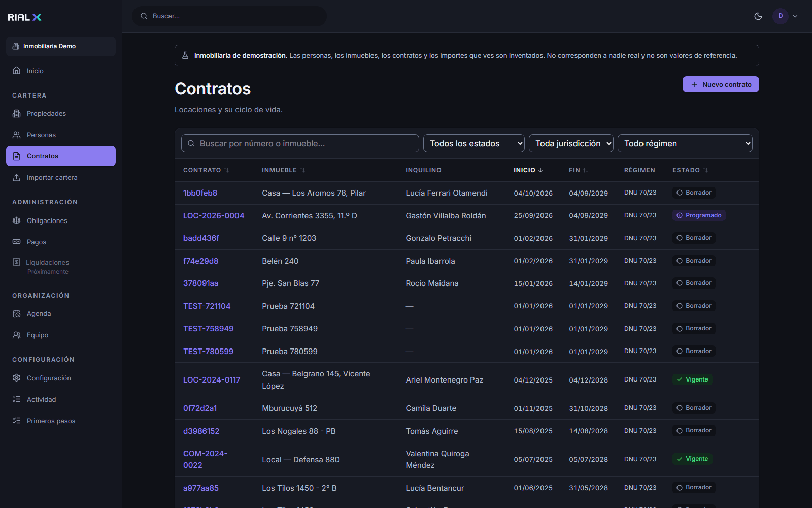Image resolution: width=812 pixels, height=508 pixels.
Task: Click Borrador badge in f74e29d8 row
Action: [694, 261]
